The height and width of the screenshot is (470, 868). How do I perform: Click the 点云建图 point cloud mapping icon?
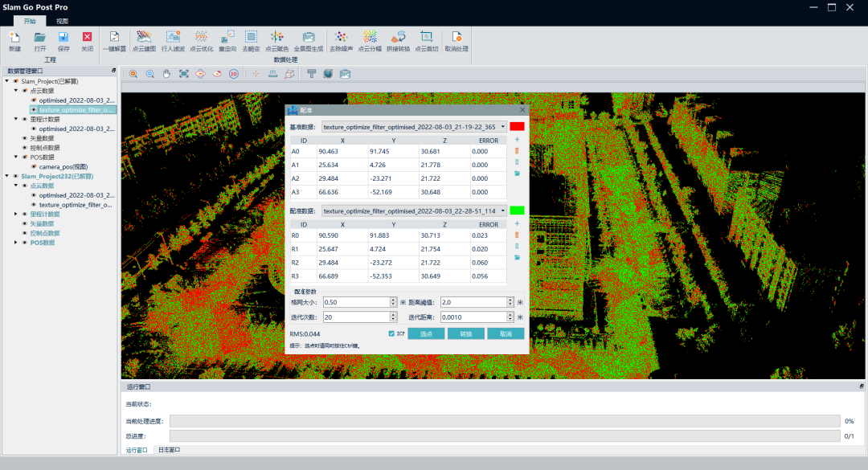143,38
